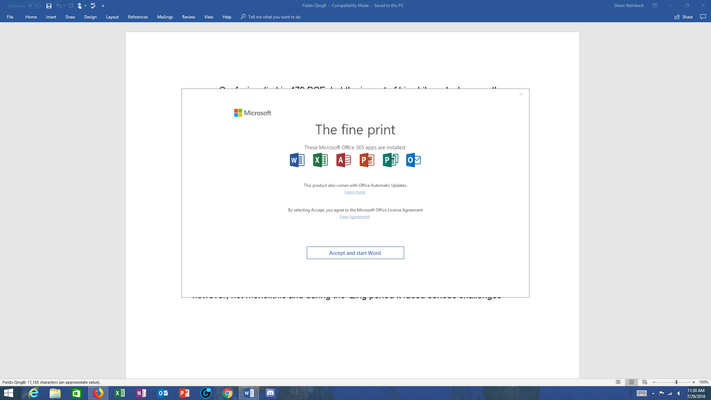Click the Glenn Steinback account name
This screenshot has height=400, width=711.
(628, 5)
